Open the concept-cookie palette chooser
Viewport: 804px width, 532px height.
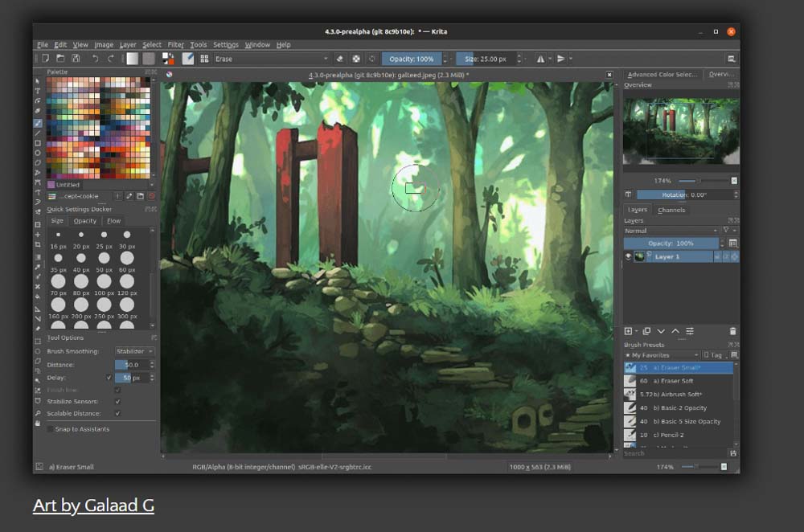[x=78, y=196]
